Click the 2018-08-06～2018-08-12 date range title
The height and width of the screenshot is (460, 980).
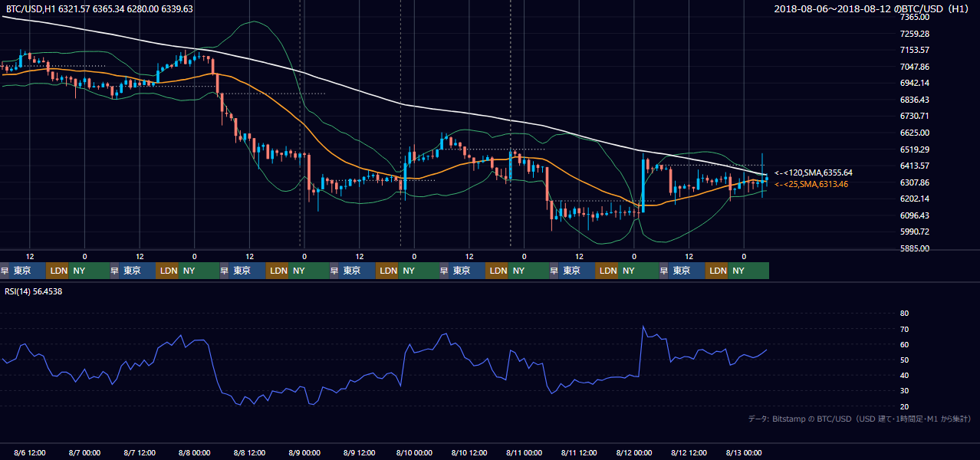(x=873, y=8)
